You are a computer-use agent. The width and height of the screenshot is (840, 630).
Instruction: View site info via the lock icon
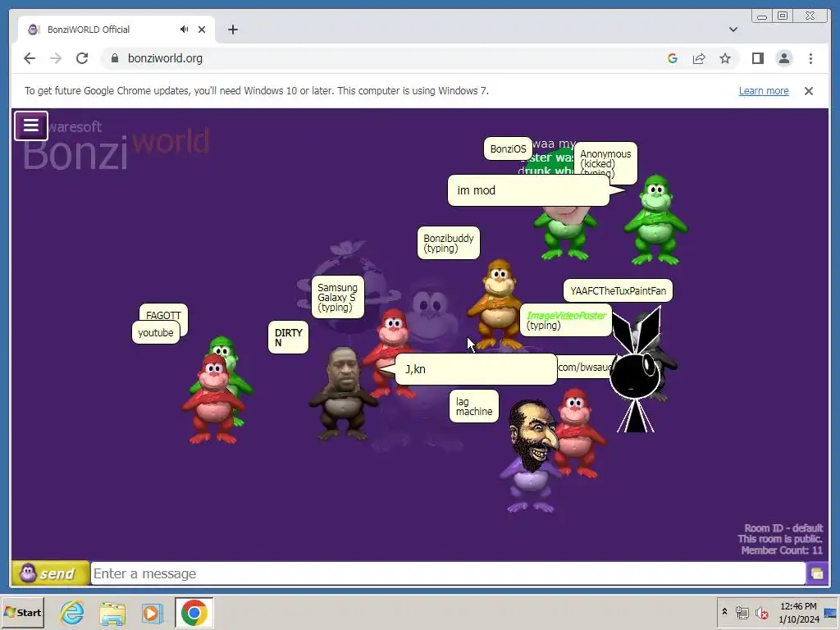pos(114,58)
